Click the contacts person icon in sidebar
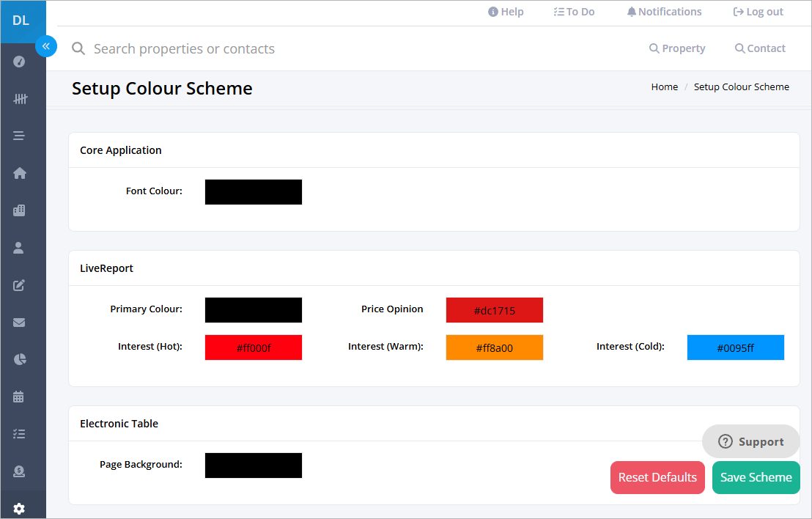Image resolution: width=812 pixels, height=519 pixels. (x=19, y=248)
